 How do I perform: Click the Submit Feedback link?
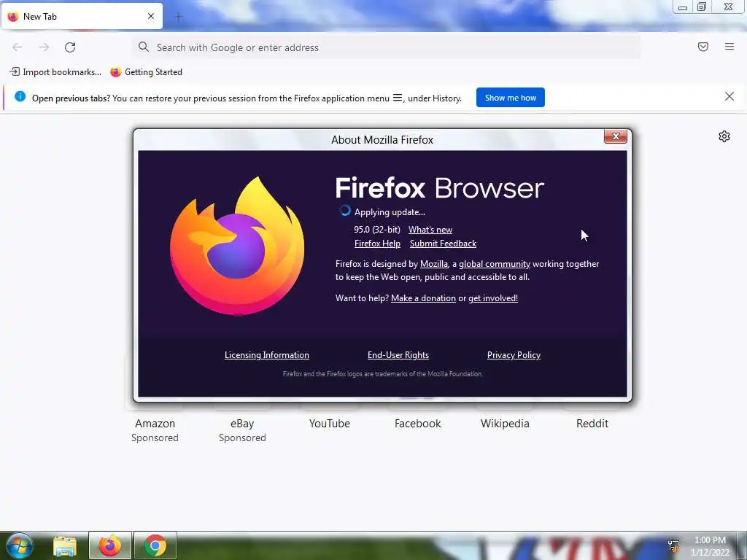[443, 244]
